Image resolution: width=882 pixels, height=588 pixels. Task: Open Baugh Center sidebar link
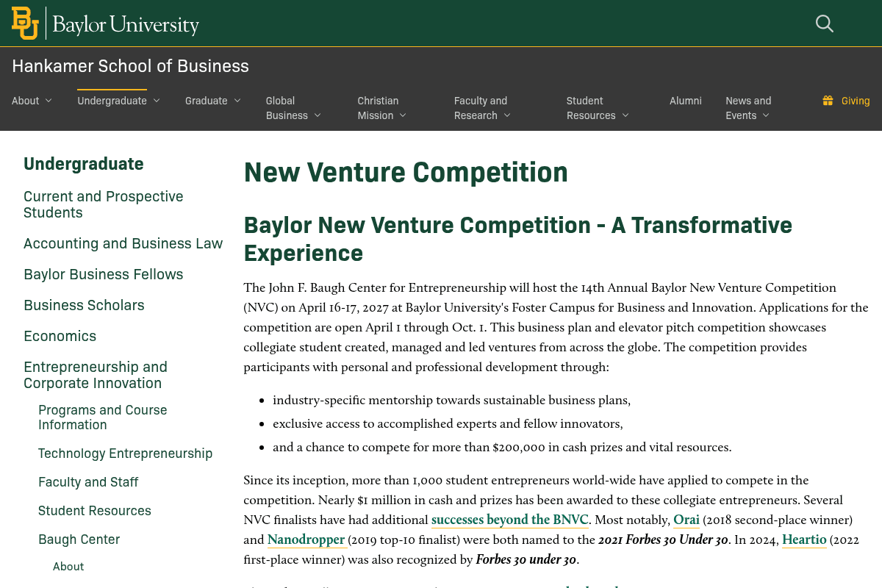[x=79, y=539]
